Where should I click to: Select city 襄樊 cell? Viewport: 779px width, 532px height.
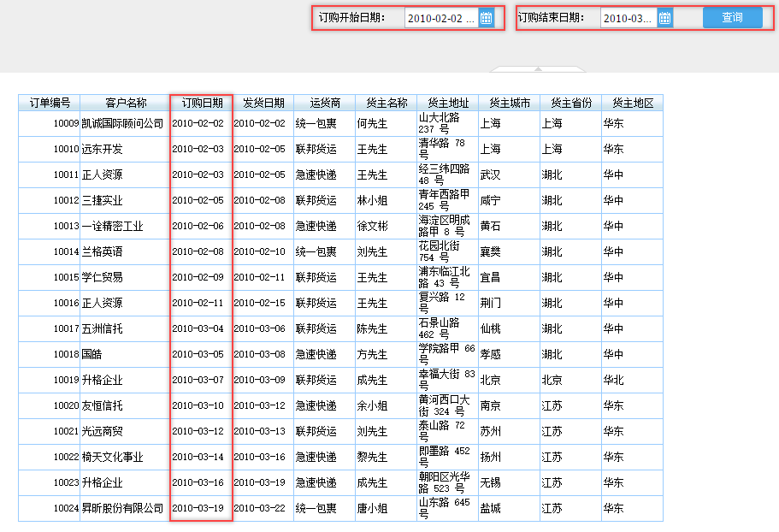tap(510, 251)
